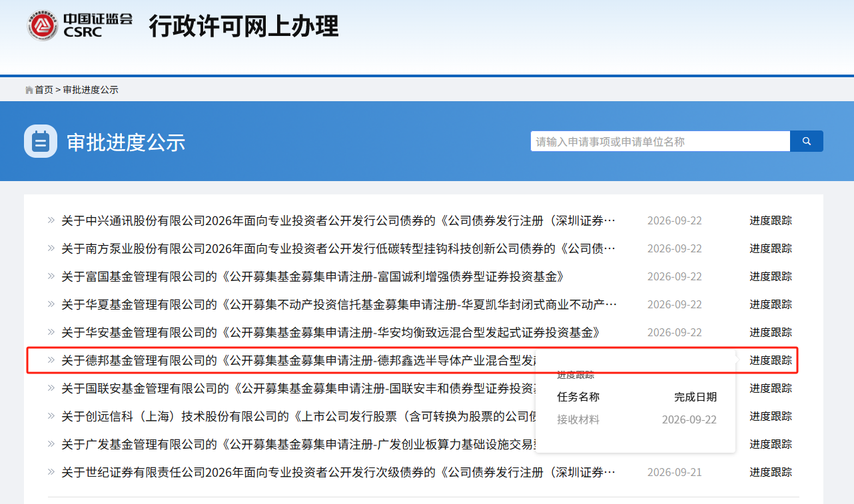The width and height of the screenshot is (854, 504).
Task: Click the 2026-09-22 date of 富国基金 row
Action: [675, 276]
